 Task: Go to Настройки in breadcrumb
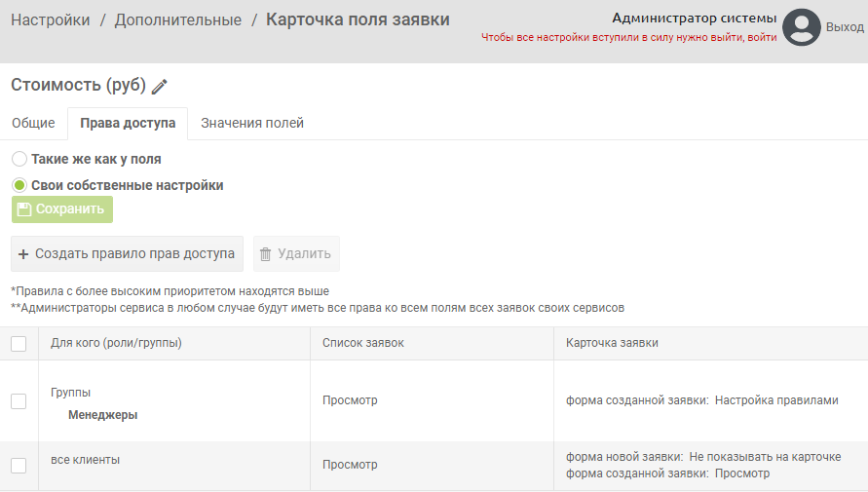[x=51, y=19]
